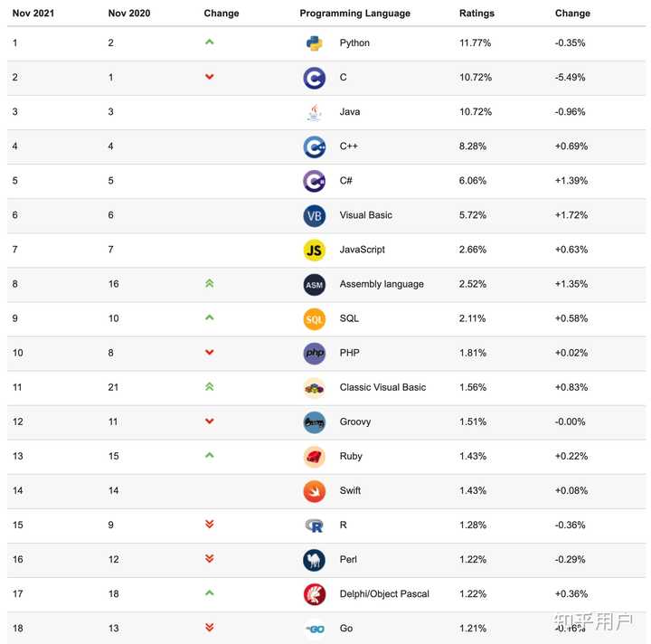Screen dimensions: 651x644
Task: Click the C language logo icon
Action: tap(314, 78)
